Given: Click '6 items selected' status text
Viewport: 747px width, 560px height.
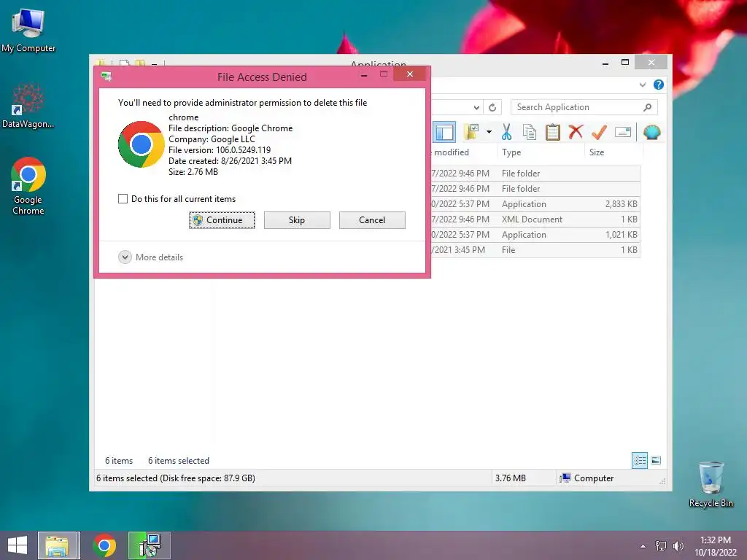Looking at the screenshot, I should click(x=179, y=461).
